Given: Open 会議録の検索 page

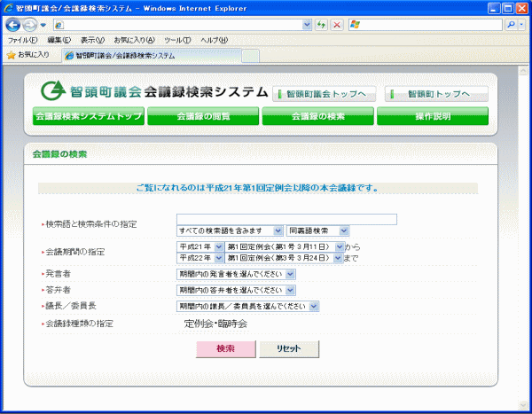Looking at the screenshot, I should (318, 116).
